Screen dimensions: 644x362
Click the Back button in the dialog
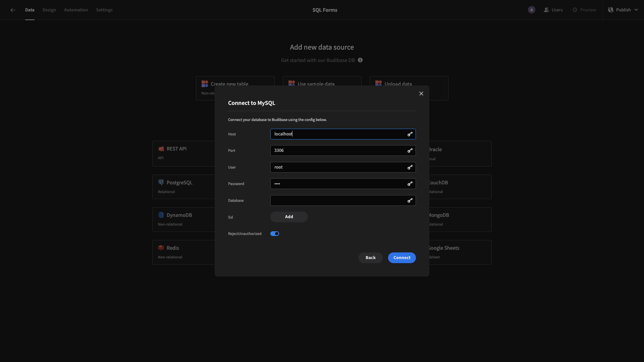370,257
